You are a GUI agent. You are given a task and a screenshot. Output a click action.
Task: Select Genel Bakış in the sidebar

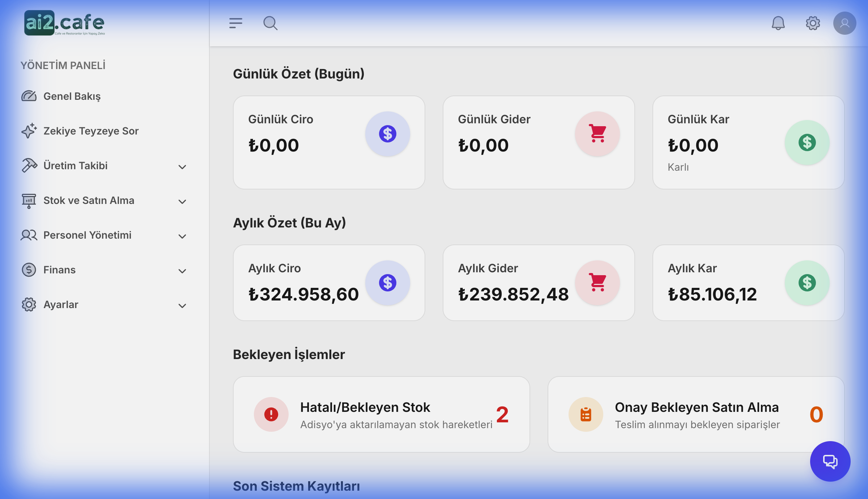coord(72,96)
